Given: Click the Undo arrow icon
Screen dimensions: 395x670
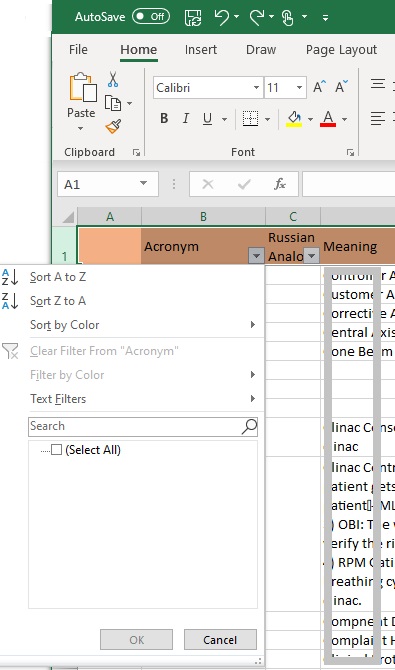Looking at the screenshot, I should [221, 18].
